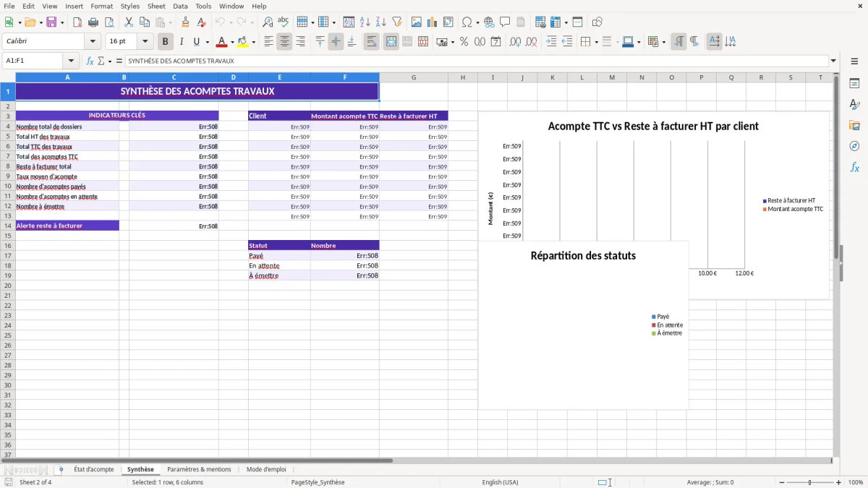The height and width of the screenshot is (488, 868).
Task: Adjust the status bar zoom slider
Action: pos(810,482)
